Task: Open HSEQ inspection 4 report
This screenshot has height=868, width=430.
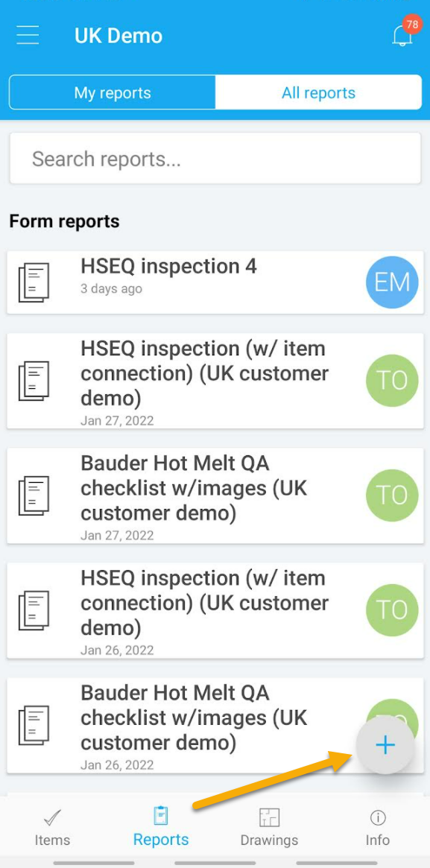Action: click(x=215, y=282)
